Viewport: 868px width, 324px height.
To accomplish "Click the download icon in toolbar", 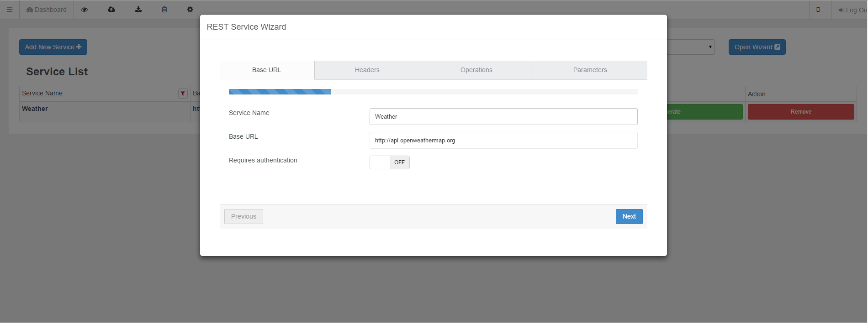I will pyautogui.click(x=138, y=10).
